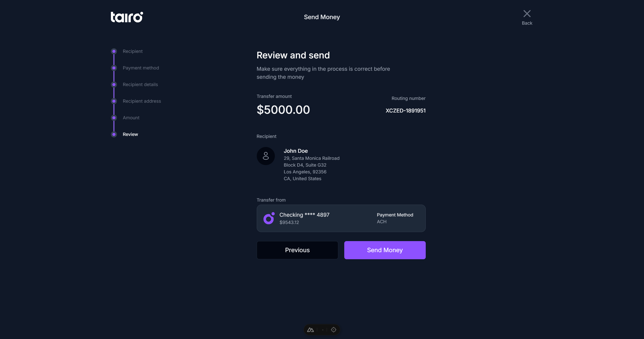Viewport: 644px width, 339px height.
Task: Jump to the Payment method step
Action: pos(141,68)
